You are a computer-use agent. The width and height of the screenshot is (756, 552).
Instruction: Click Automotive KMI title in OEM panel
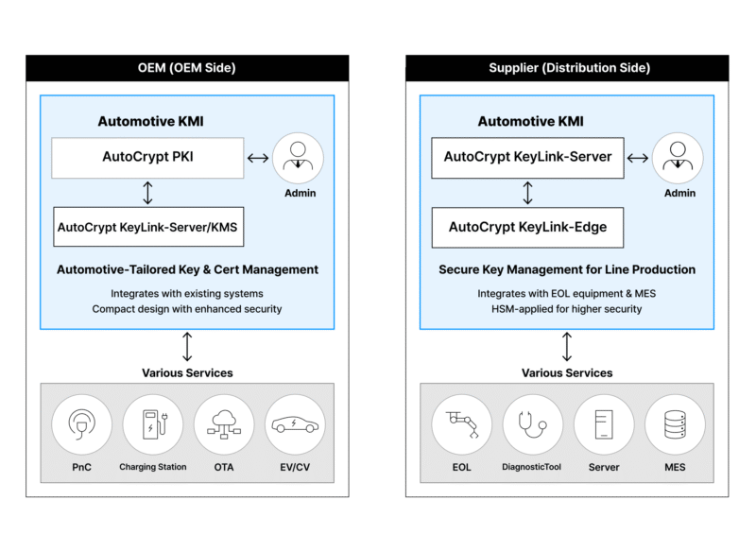pyautogui.click(x=151, y=121)
